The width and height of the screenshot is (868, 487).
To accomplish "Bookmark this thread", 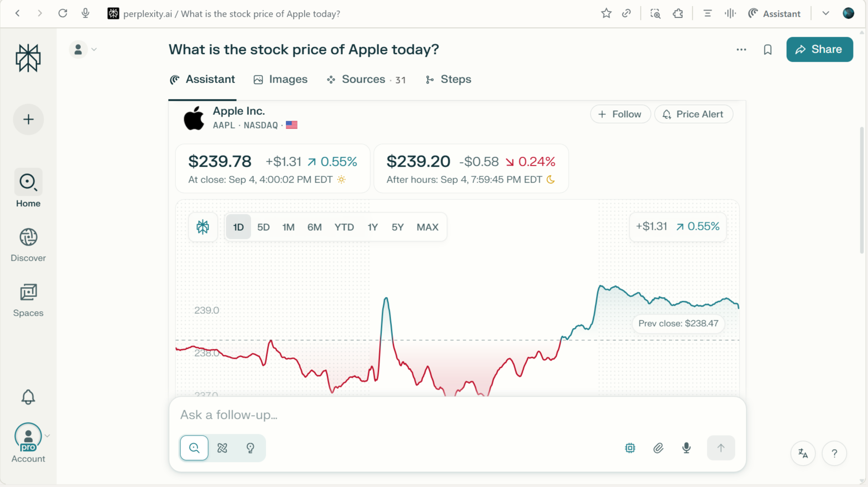I will pos(768,50).
